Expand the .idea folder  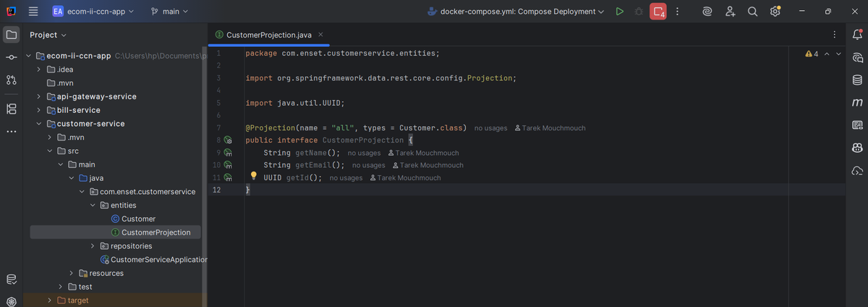point(38,70)
